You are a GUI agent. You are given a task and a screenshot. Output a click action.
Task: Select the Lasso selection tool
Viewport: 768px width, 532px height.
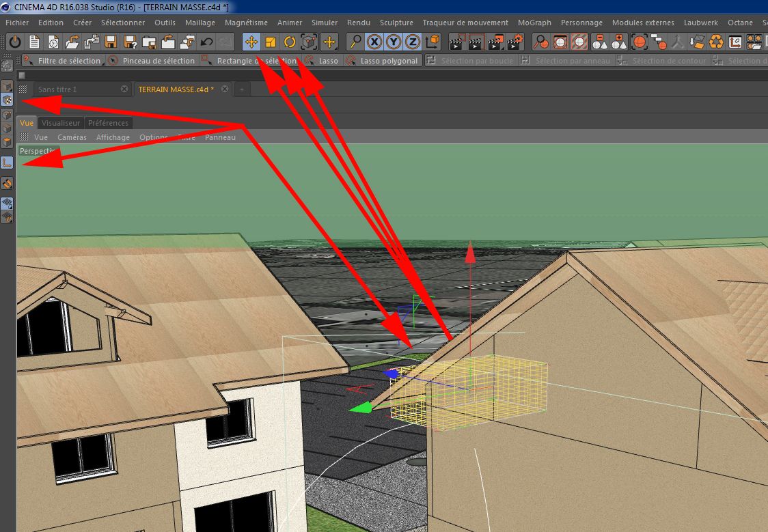(322, 61)
